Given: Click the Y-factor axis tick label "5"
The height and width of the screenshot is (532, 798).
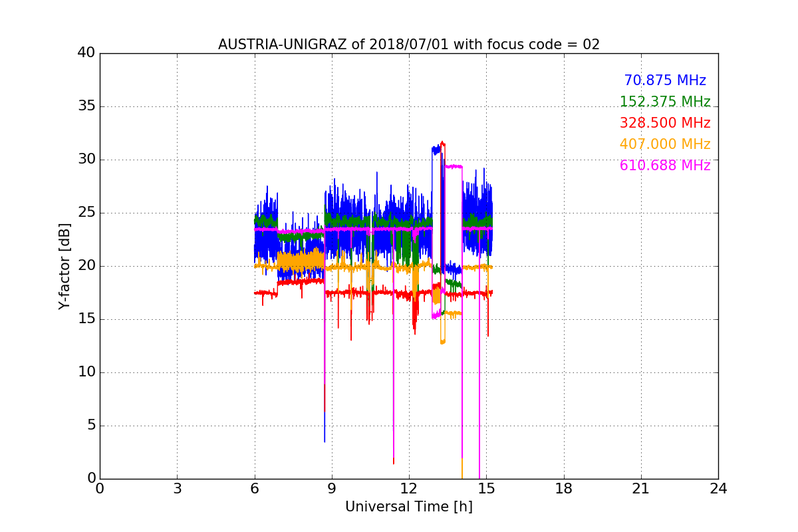Looking at the screenshot, I should click(91, 426).
